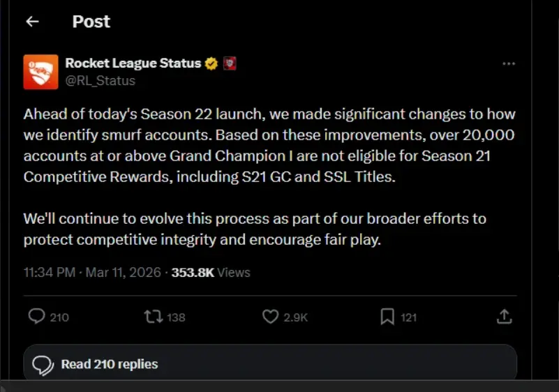Open the share post icon

(504, 317)
